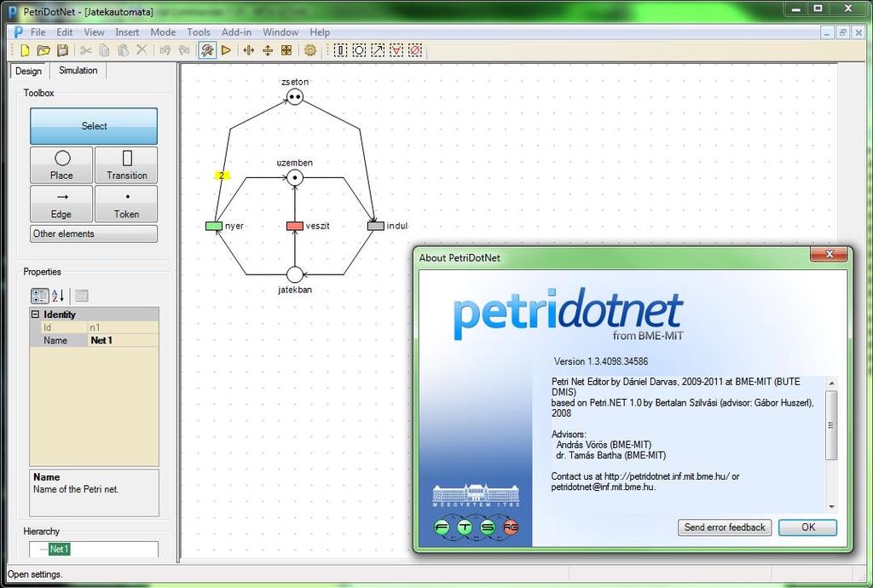The image size is (873, 588).
Task: Click the Name property value field
Action: tap(123, 341)
